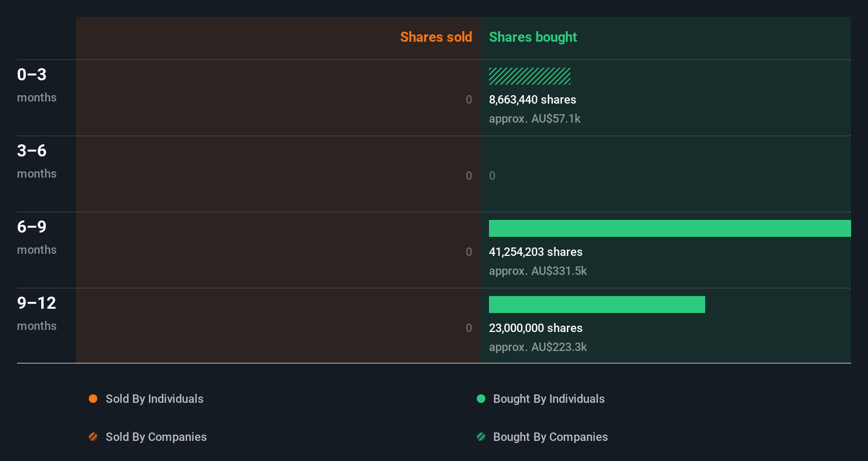
Task: Click the Bought By Individuals legend label
Action: coord(549,399)
